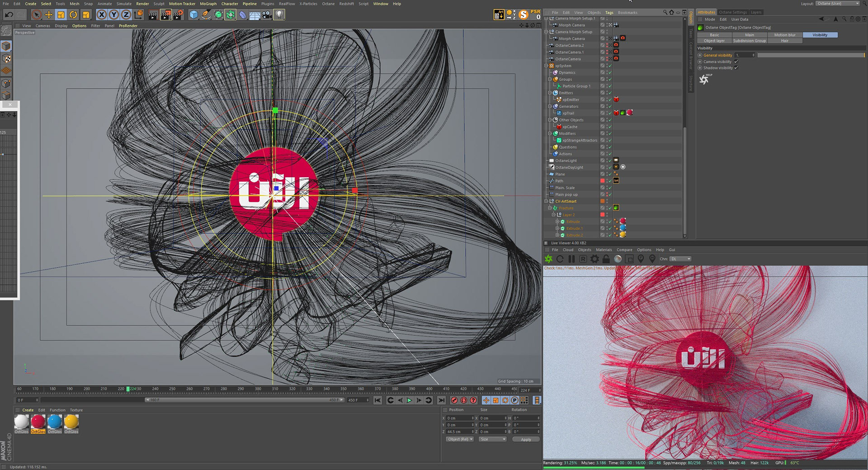Jump to the end of the timeline

441,400
